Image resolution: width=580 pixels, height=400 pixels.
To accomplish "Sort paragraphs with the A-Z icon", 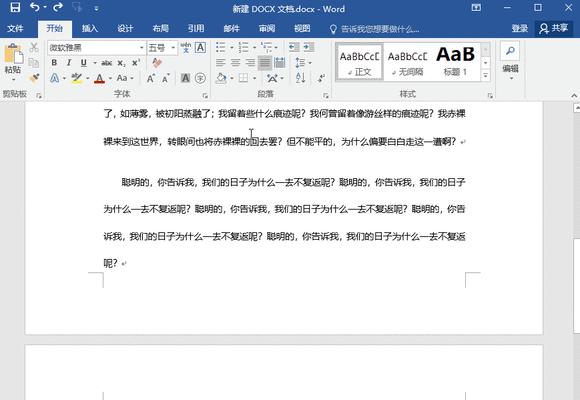I will click(x=300, y=78).
